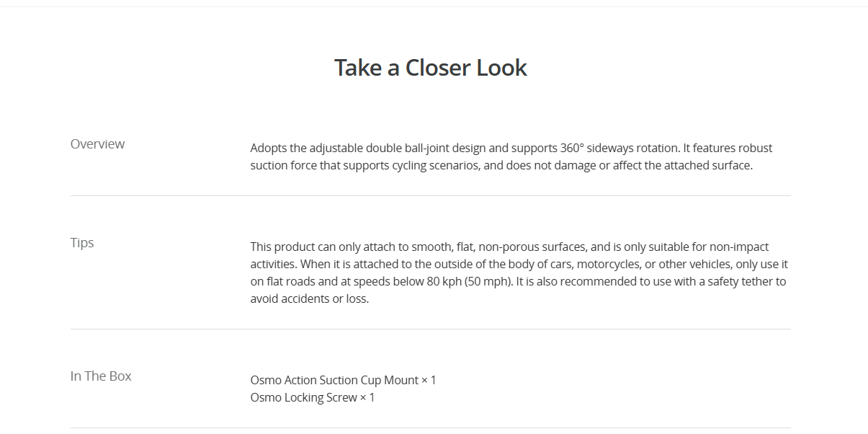Click the divider line below Overview section

431,195
